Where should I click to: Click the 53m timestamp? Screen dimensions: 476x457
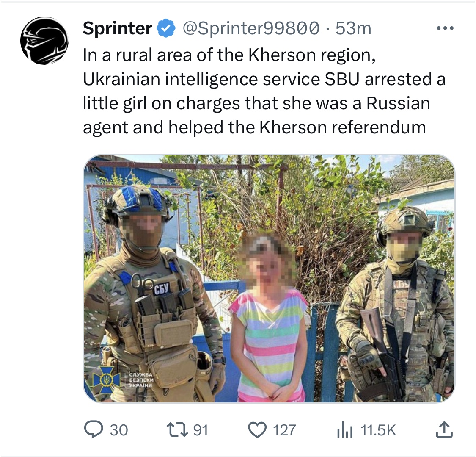pos(353,29)
